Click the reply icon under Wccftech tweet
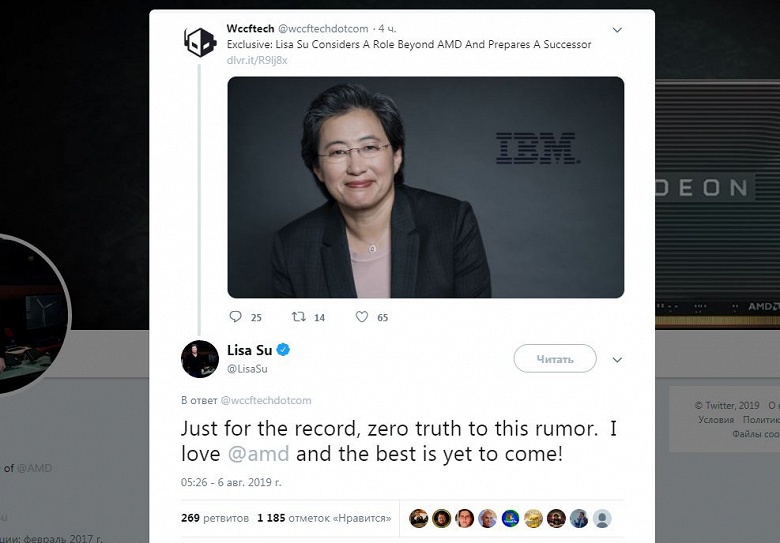This screenshot has width=780, height=543. [x=236, y=317]
